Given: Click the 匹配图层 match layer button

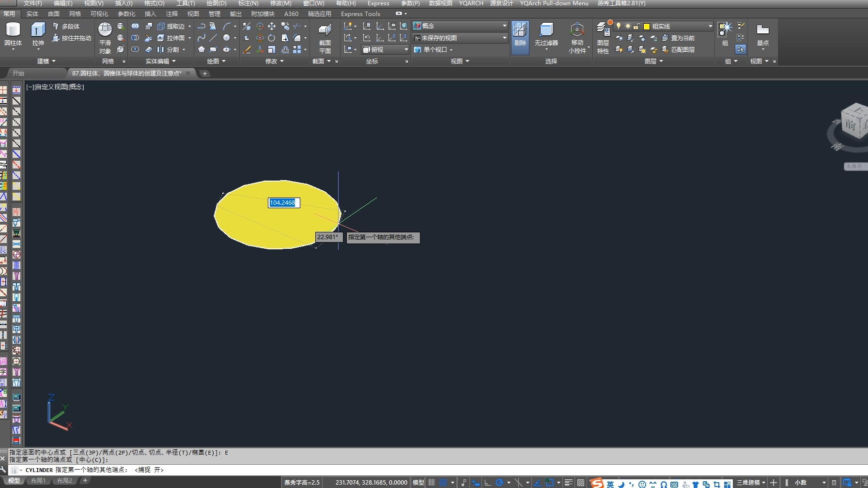Looking at the screenshot, I should 678,49.
